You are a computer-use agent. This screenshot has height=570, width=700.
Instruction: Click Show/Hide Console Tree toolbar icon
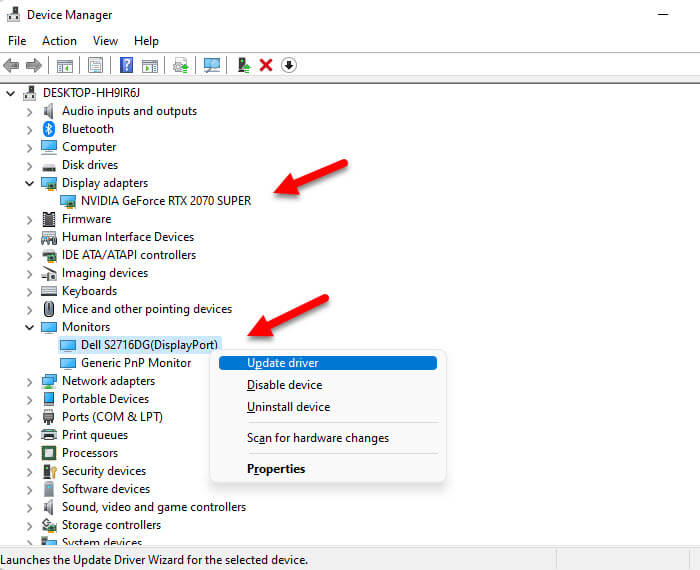(65, 66)
